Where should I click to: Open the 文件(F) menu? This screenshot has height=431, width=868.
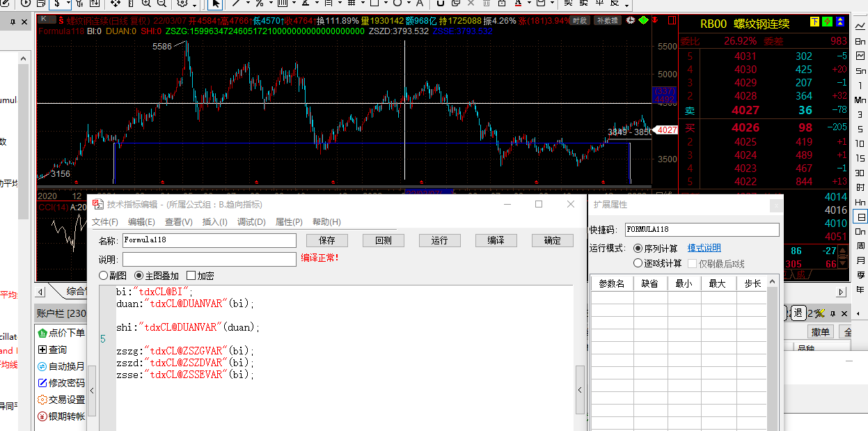[105, 222]
